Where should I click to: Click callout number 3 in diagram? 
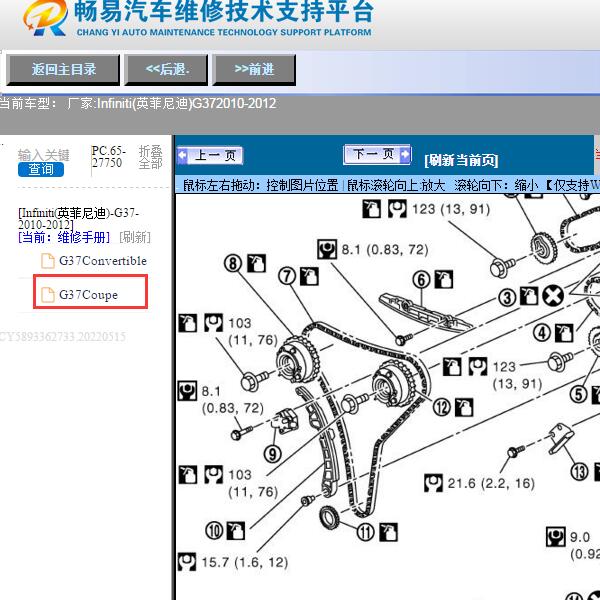click(x=507, y=298)
